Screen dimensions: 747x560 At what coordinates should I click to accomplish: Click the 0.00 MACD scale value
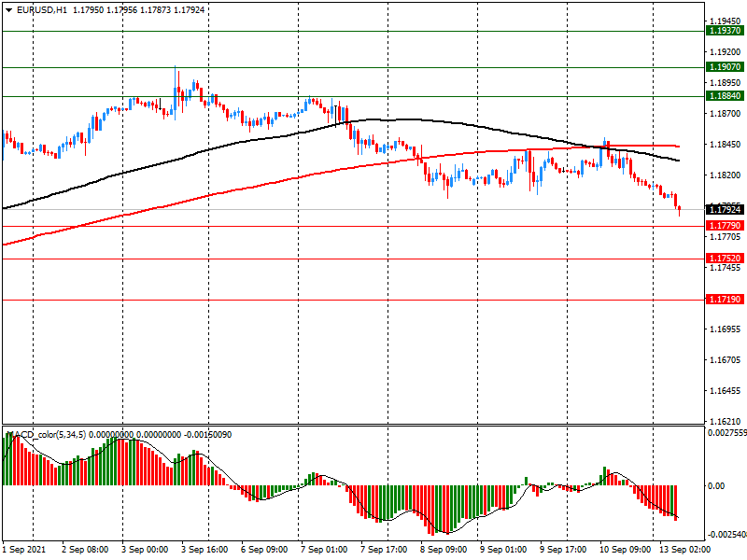tap(716, 485)
